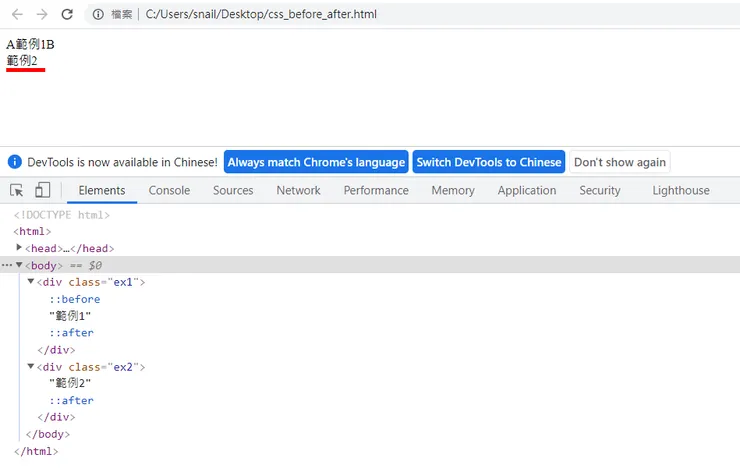Reload the page with refresh icon

tap(67, 15)
